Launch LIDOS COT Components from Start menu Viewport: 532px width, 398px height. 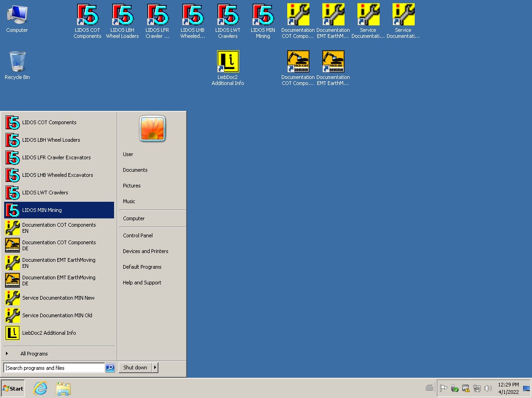[59, 122]
